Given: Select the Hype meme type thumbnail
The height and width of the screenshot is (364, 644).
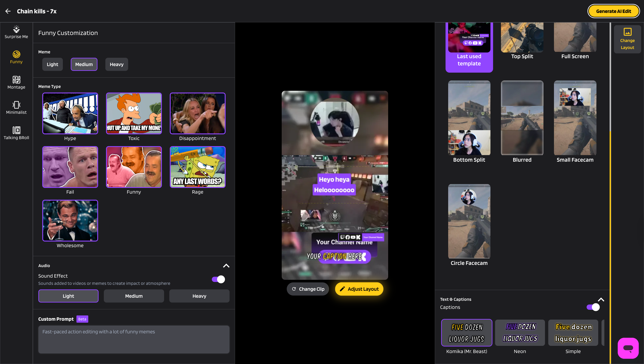Looking at the screenshot, I should (x=70, y=113).
